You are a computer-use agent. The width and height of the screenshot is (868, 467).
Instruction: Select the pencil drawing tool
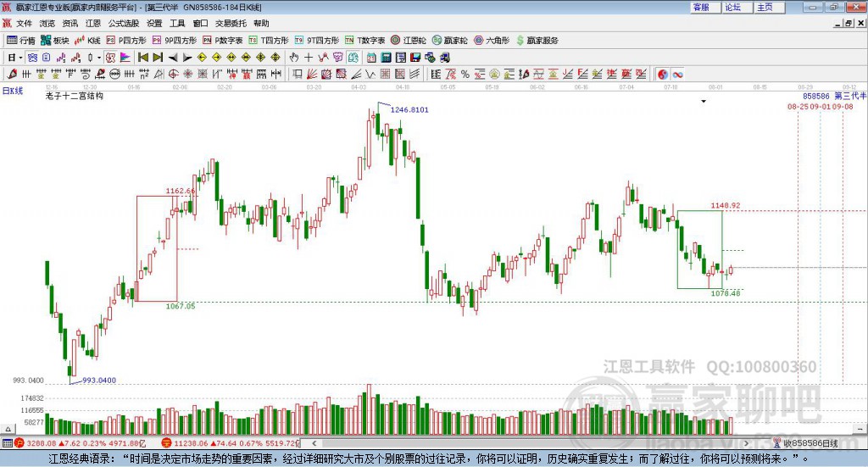coord(12,74)
